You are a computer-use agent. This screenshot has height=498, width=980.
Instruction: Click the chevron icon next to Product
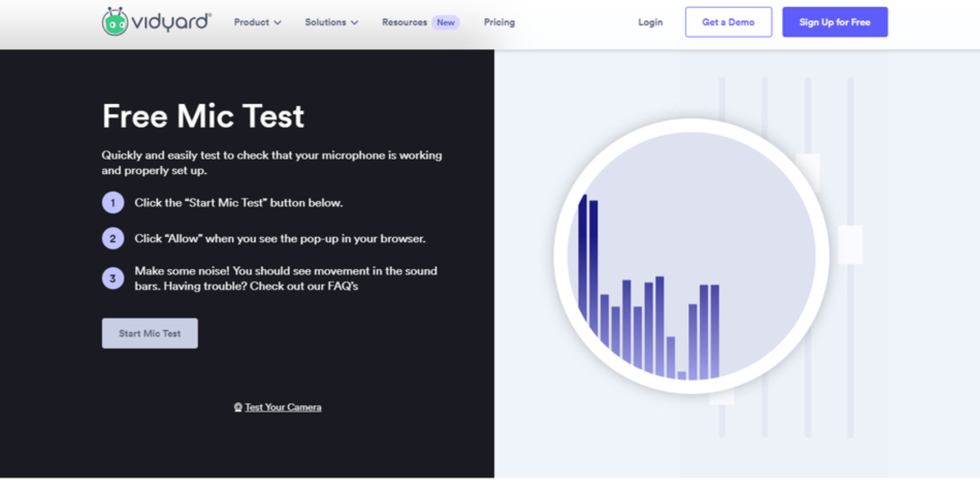point(277,23)
